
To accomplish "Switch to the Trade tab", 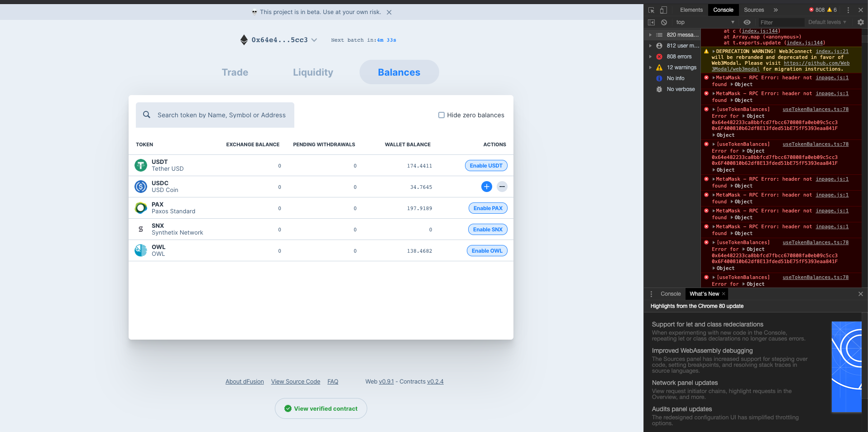I will 235,72.
